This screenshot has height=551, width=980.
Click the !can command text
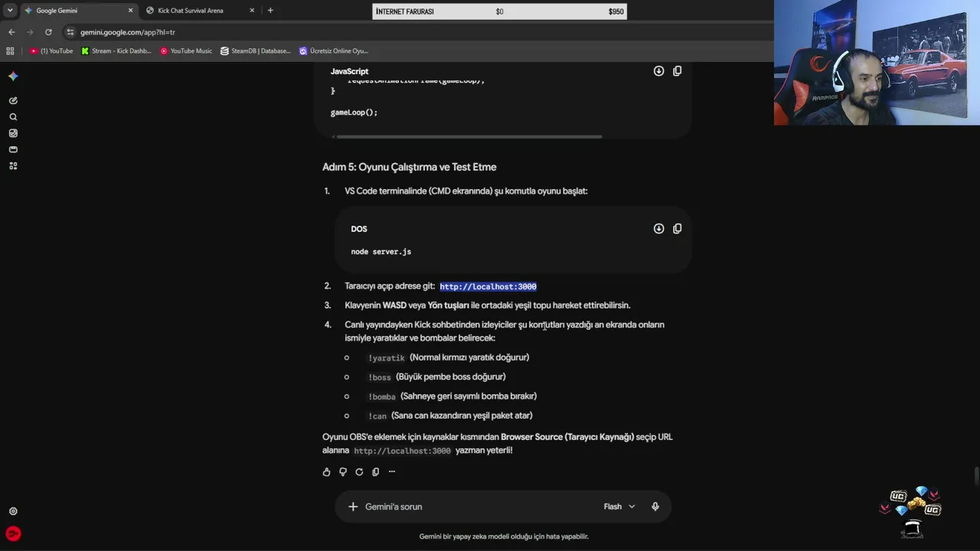pyautogui.click(x=377, y=416)
